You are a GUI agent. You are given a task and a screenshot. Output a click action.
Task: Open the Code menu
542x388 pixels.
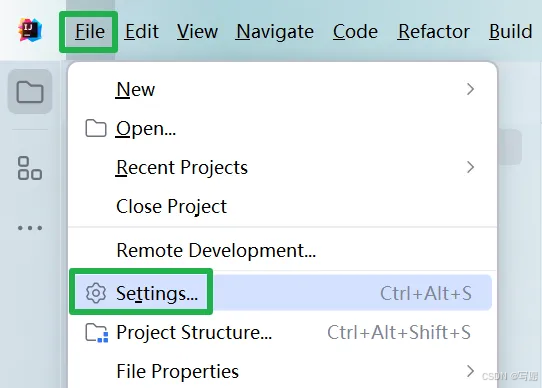[x=355, y=32]
